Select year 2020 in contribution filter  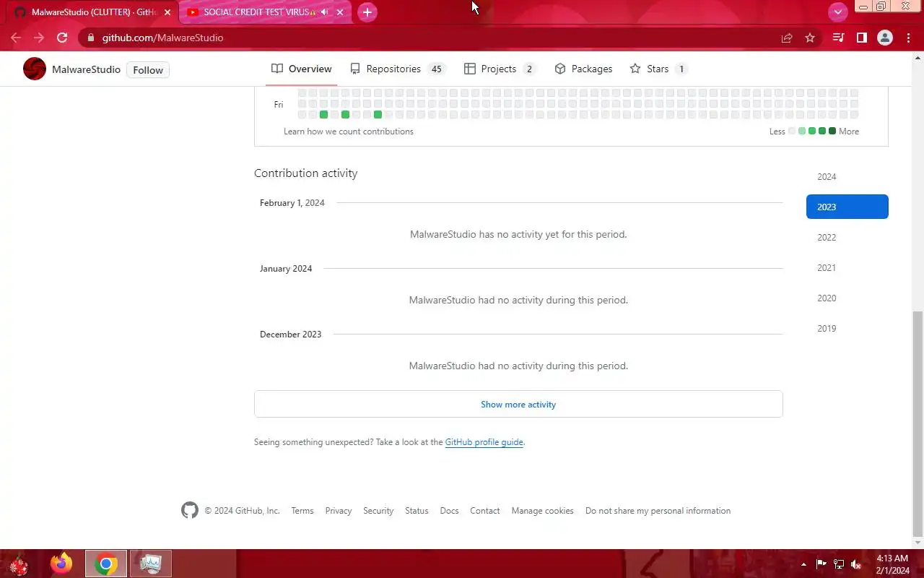[x=847, y=298]
